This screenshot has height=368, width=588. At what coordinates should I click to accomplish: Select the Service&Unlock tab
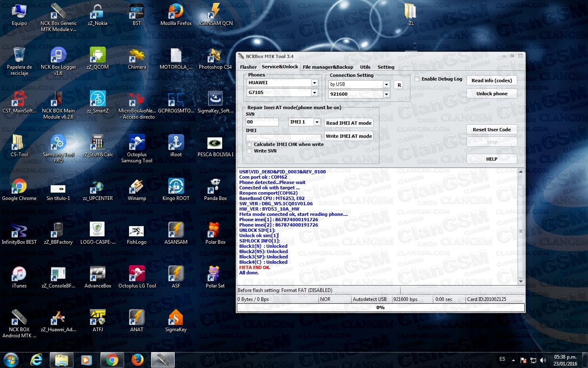click(x=280, y=67)
